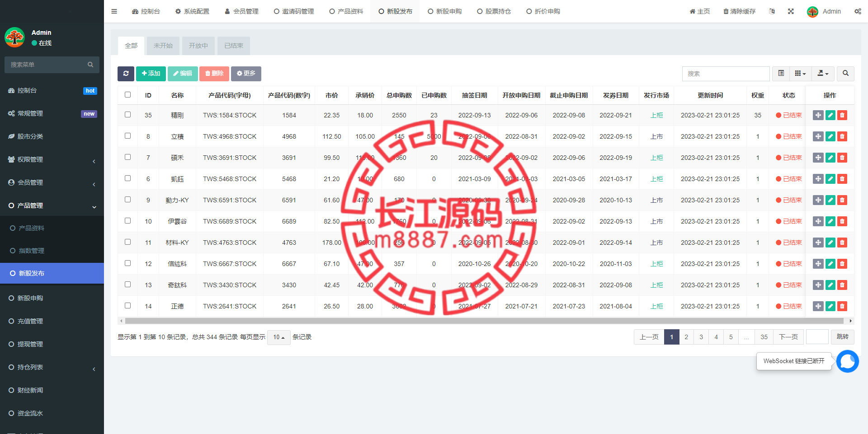Focus the page jump number input

[817, 337]
